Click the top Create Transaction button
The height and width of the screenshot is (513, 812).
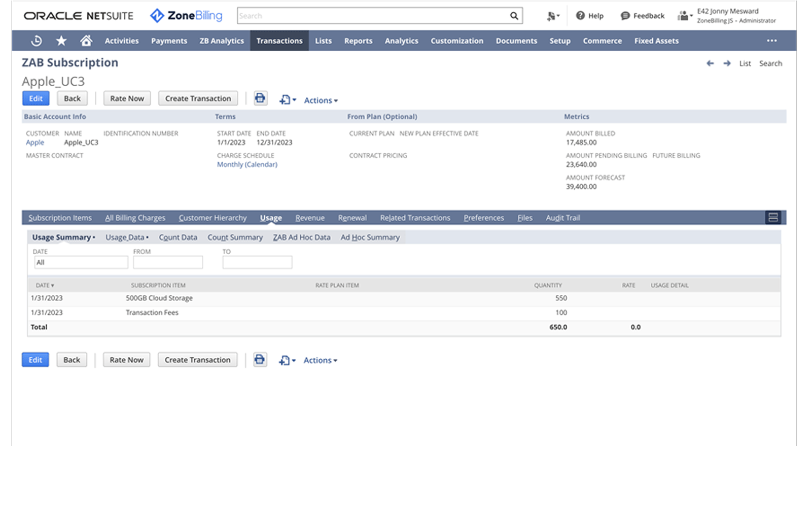198,98
